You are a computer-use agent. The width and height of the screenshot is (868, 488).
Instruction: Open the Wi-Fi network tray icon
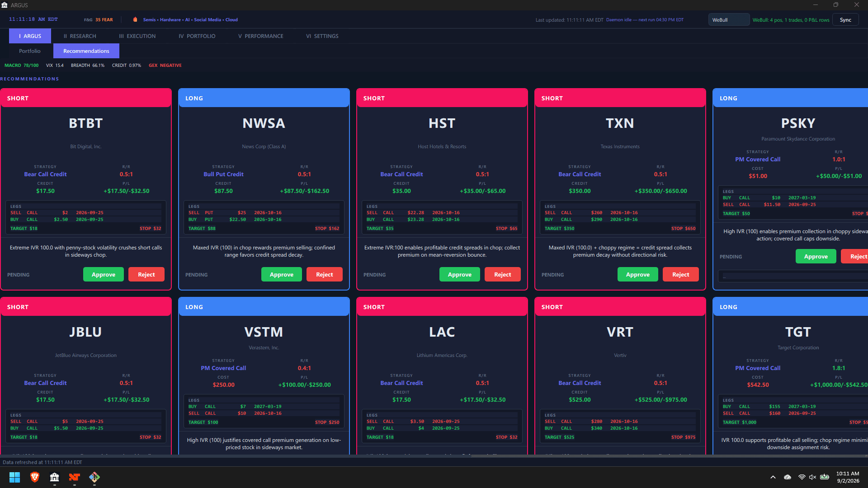click(x=802, y=477)
